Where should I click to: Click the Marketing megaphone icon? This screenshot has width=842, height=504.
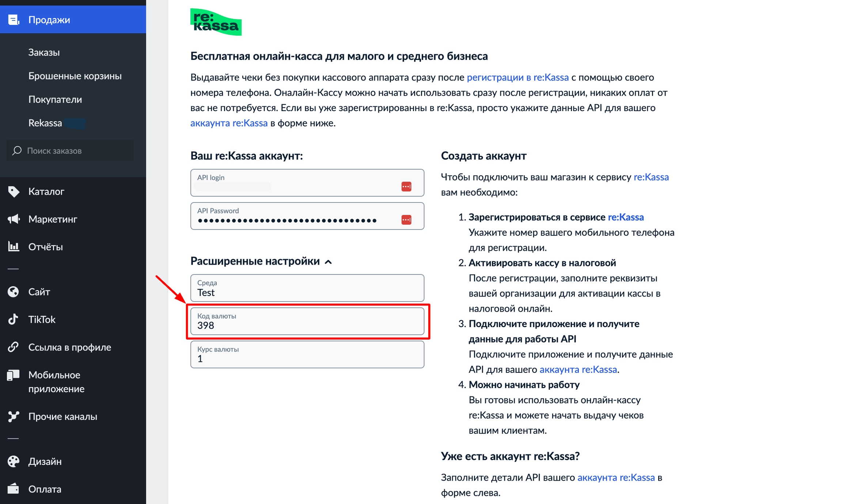click(14, 219)
